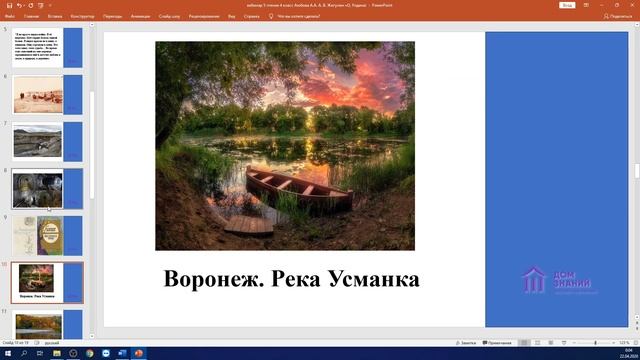Image resolution: width=640 pixels, height=360 pixels.
Task: Switch to Normal view icon
Action: coord(524,343)
